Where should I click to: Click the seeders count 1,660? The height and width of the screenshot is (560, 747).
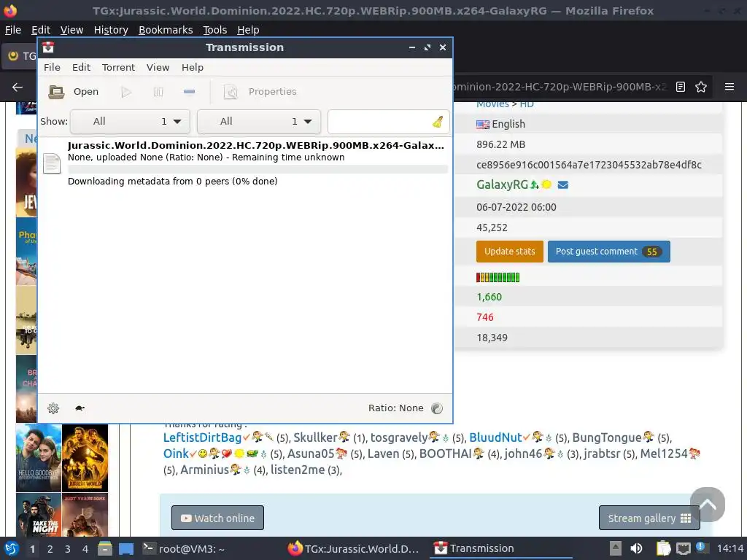pos(489,297)
